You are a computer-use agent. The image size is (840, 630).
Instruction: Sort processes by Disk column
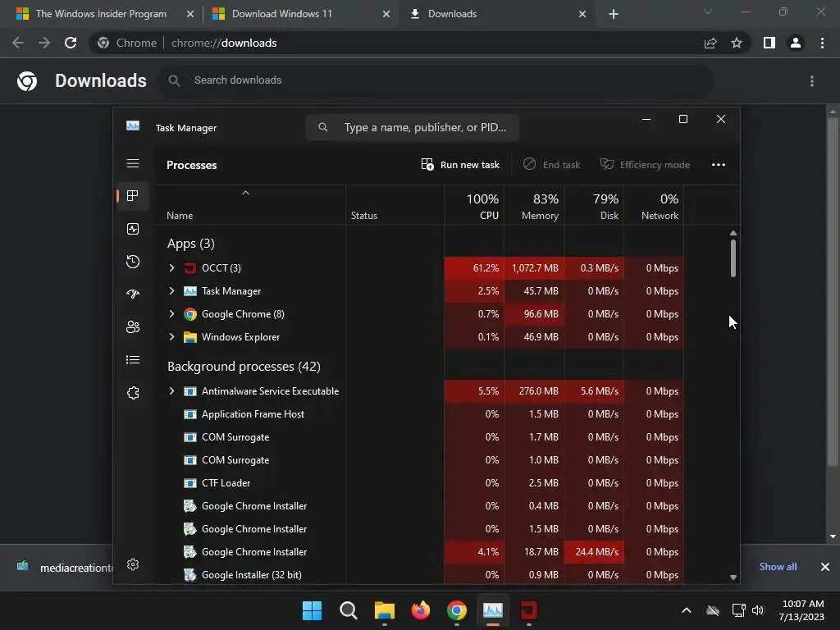(594, 206)
